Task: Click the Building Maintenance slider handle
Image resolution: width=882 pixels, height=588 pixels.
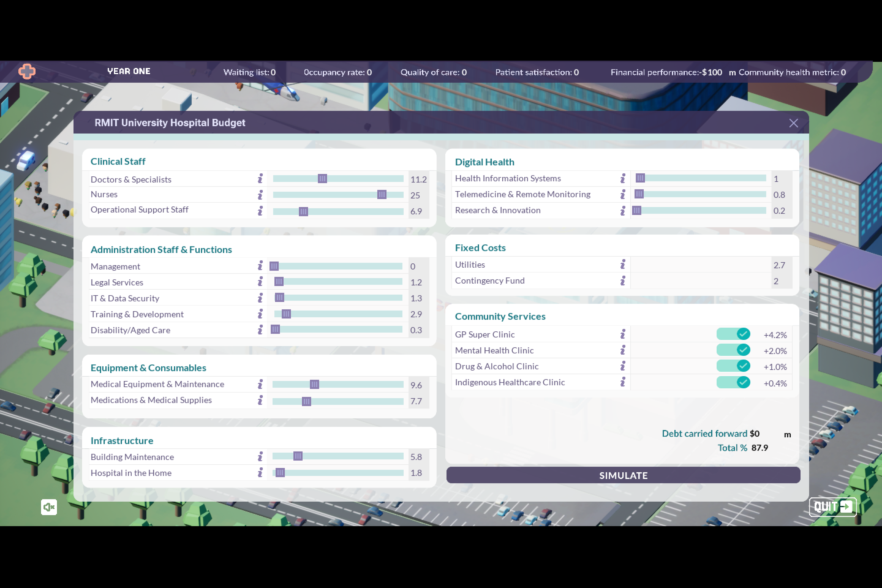Action: (298, 456)
